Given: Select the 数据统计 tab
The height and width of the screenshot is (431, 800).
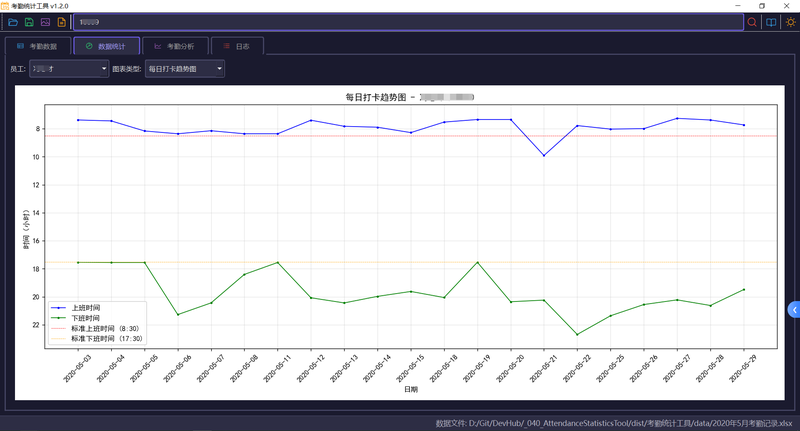Looking at the screenshot, I should point(107,46).
